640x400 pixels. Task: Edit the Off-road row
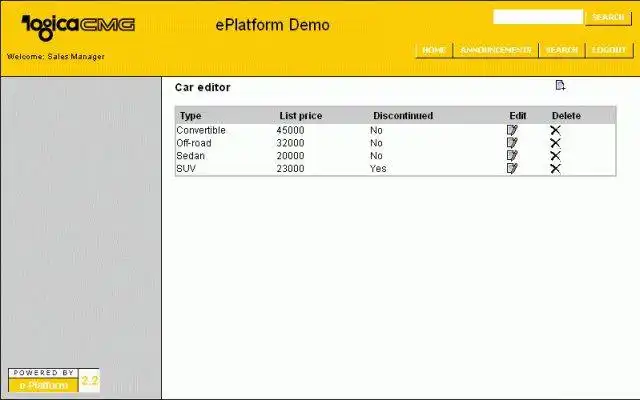pos(512,143)
